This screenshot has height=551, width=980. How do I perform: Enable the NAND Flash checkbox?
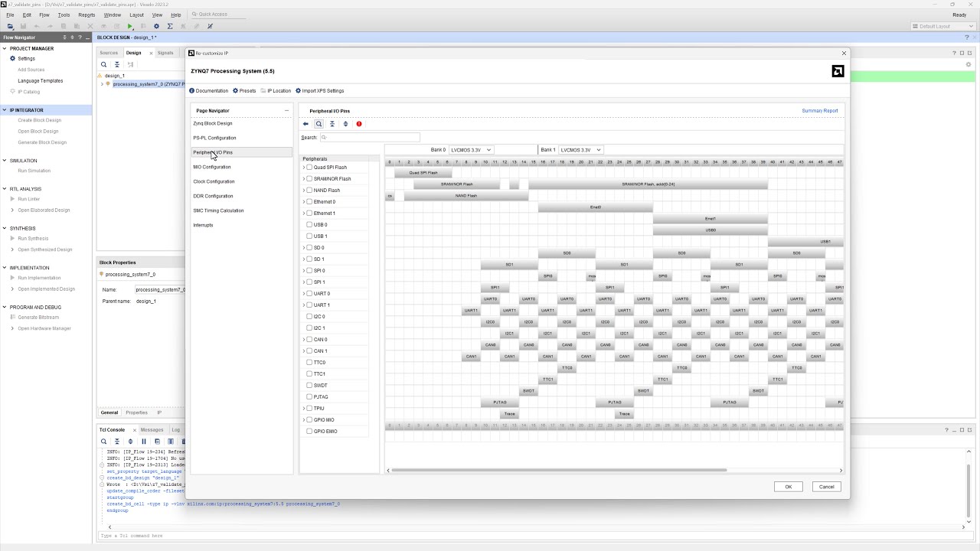(x=309, y=191)
